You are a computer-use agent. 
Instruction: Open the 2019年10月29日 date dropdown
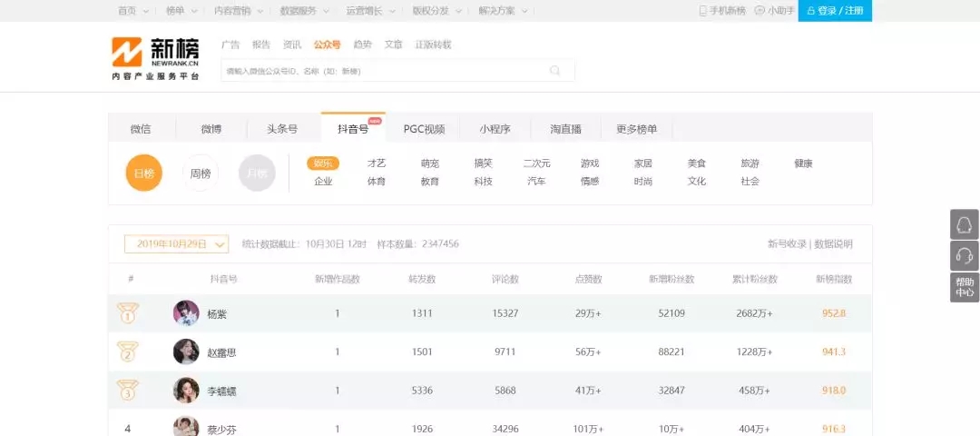tap(176, 244)
